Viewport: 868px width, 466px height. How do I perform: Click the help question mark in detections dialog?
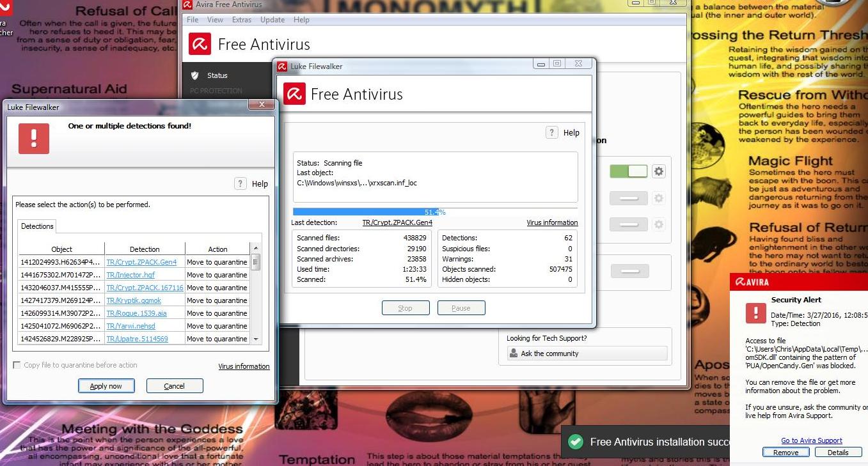(x=241, y=183)
